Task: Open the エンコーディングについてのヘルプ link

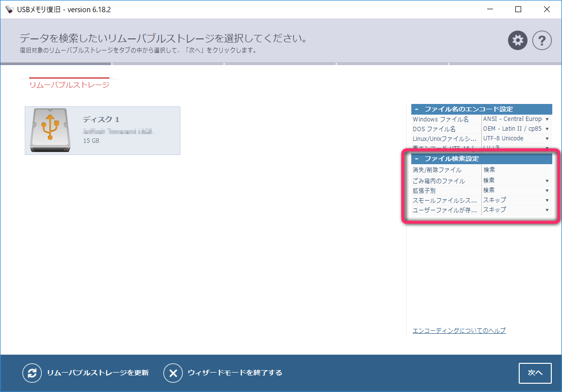Action: pyautogui.click(x=459, y=330)
